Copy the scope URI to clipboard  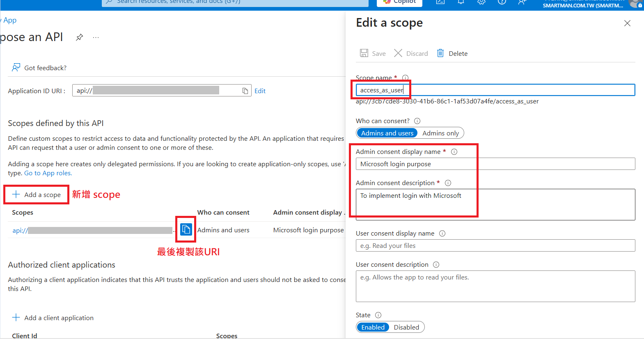[x=186, y=229]
